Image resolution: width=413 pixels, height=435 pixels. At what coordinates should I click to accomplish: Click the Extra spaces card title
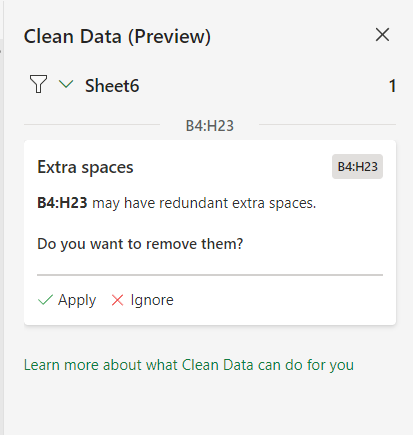coord(85,167)
